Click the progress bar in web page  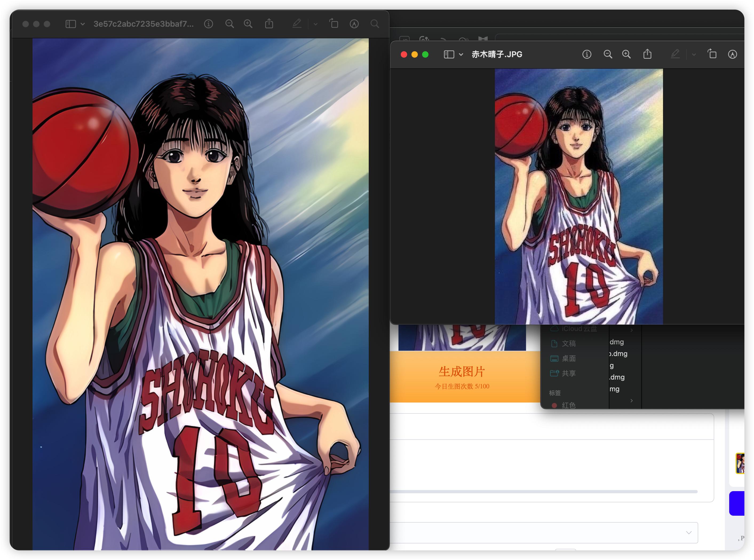(x=544, y=491)
